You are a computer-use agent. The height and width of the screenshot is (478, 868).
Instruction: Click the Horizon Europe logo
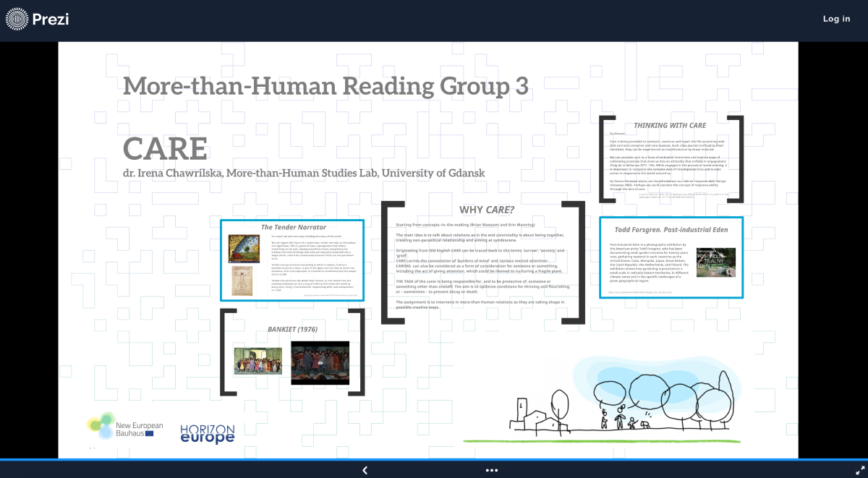(208, 434)
